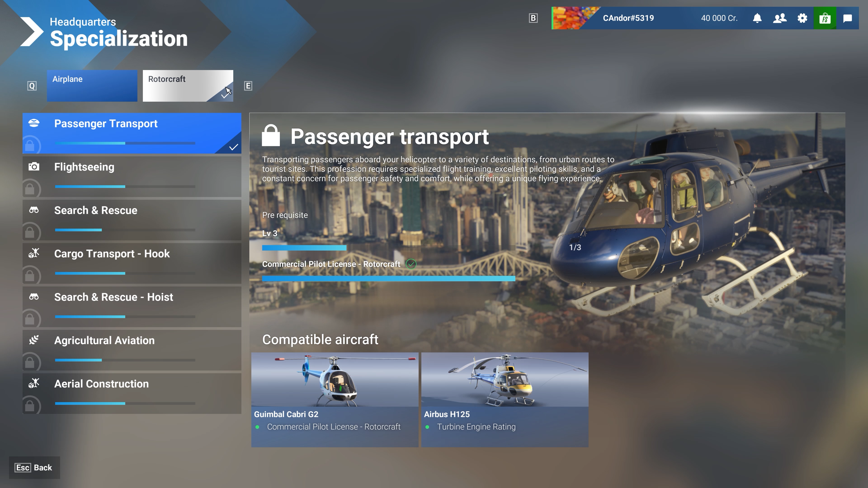
Task: Select the Search & Rescue - Hoist icon
Action: (34, 296)
